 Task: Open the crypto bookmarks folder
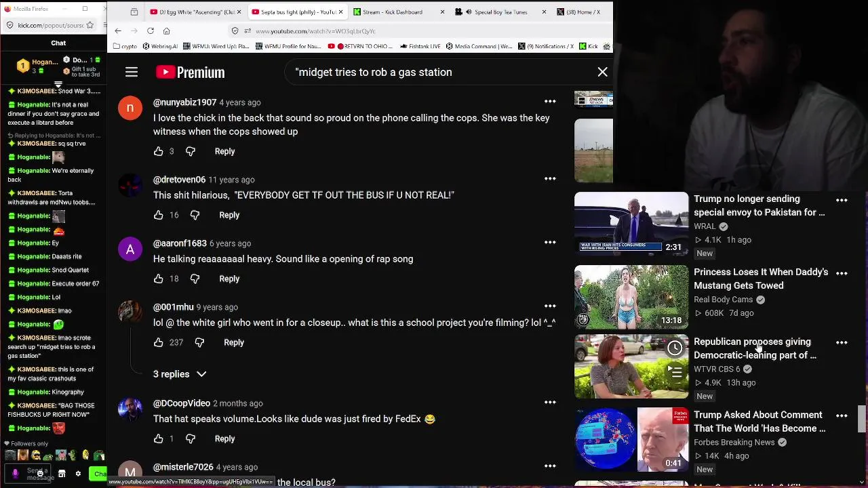[x=125, y=46]
